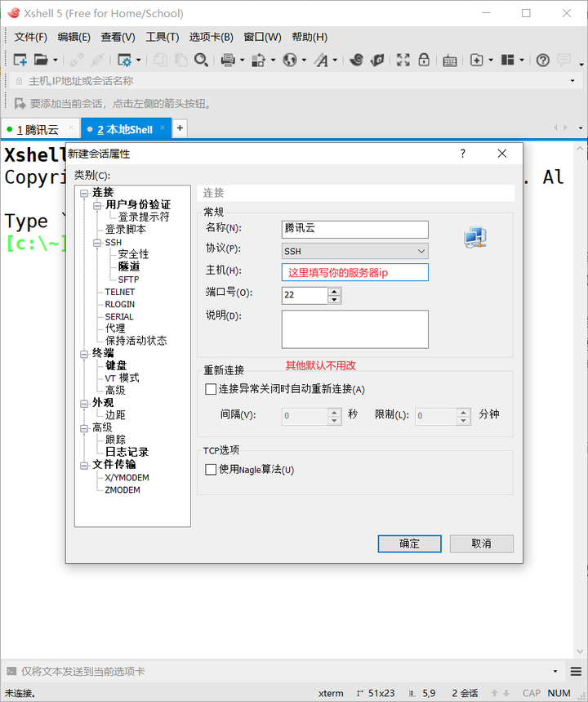Collapse the 用户身份验证 tree node
Screen dimensions: 588x702
[x=97, y=205]
